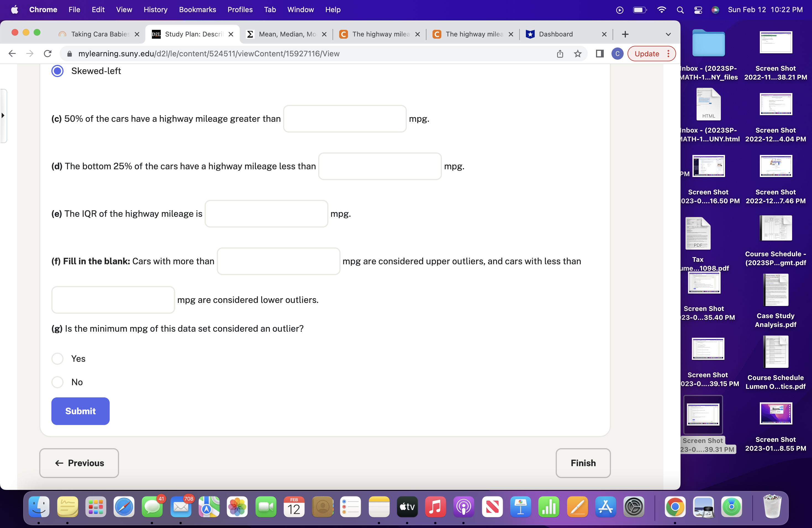Open Mail from the Dock

180,508
